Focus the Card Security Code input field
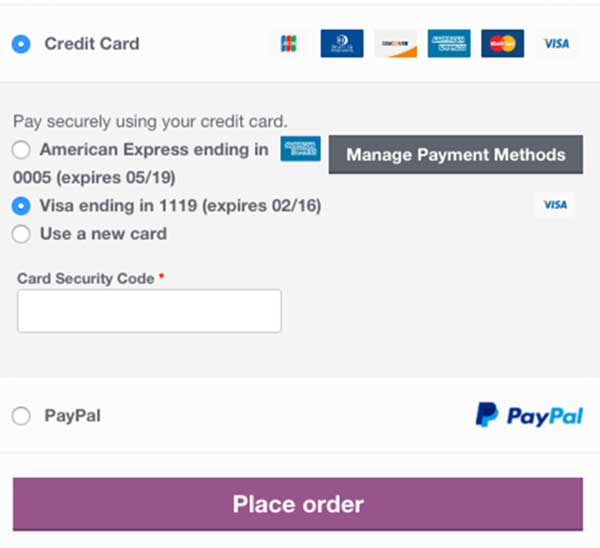Screen dimensions: 600x548 [x=149, y=311]
